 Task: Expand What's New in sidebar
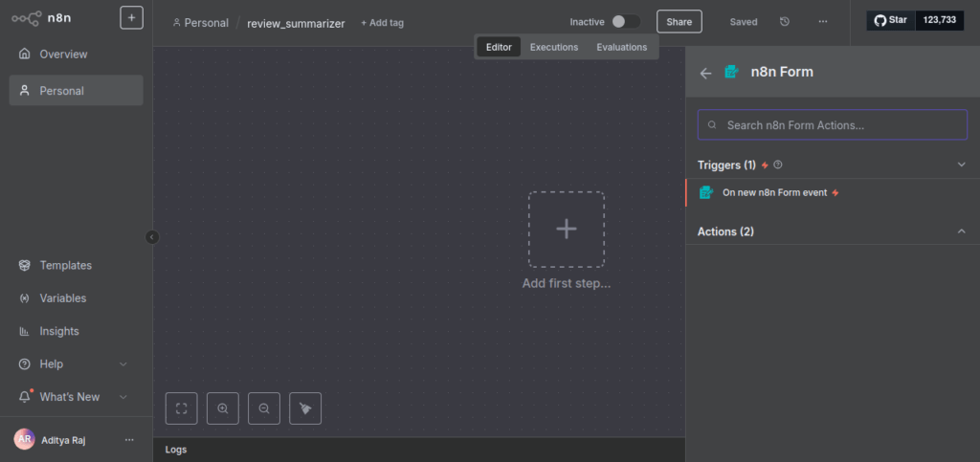point(122,397)
